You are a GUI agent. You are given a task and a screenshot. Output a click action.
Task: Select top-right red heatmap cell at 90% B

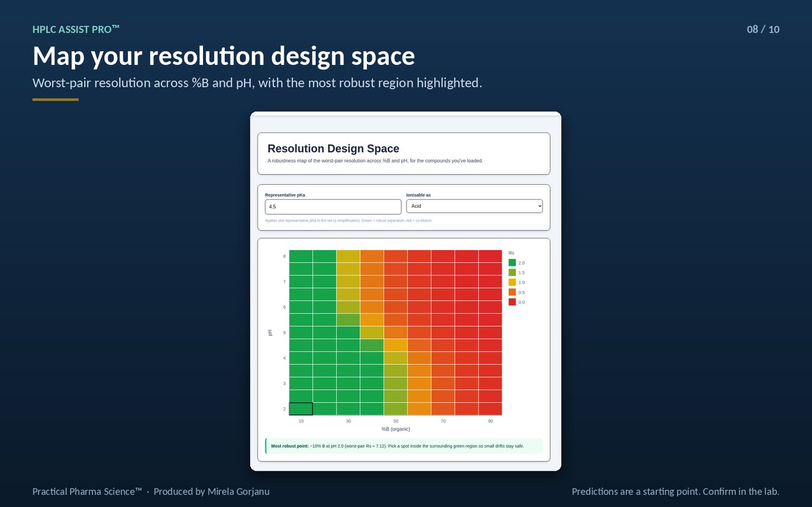490,256
